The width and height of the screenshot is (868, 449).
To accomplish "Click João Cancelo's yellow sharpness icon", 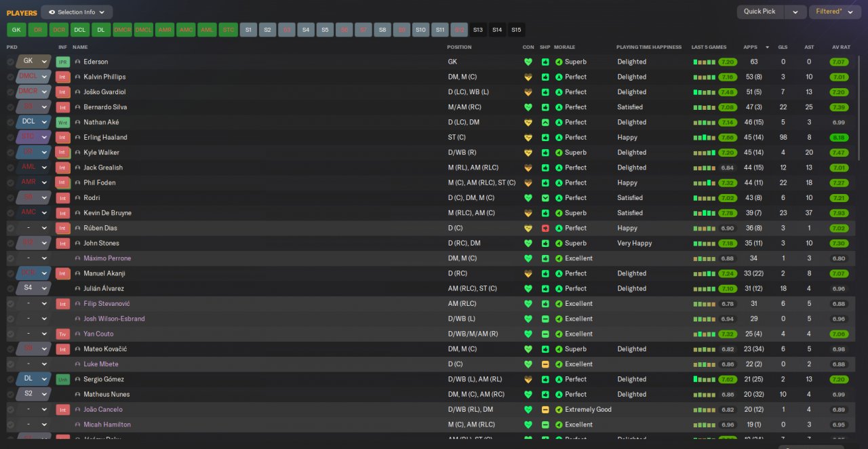I will pyautogui.click(x=545, y=410).
